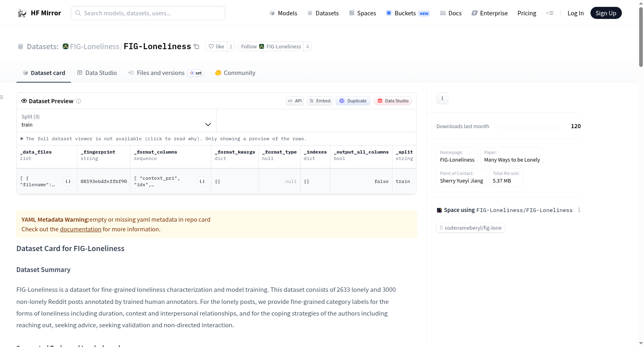Open the Many Ways to be Lonely paper
Screen dimensions: 644x347
pyautogui.click(x=512, y=160)
